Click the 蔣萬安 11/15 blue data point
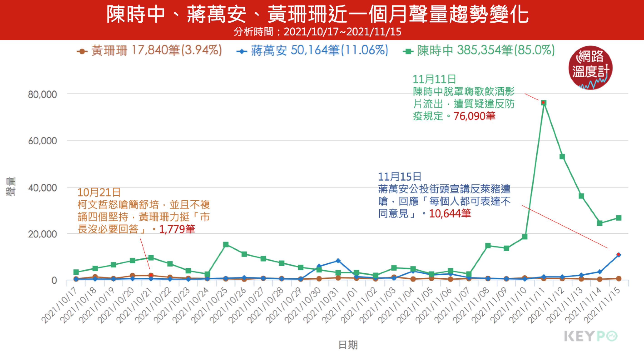Image resolution: width=644 pixels, height=351 pixels. click(x=618, y=255)
